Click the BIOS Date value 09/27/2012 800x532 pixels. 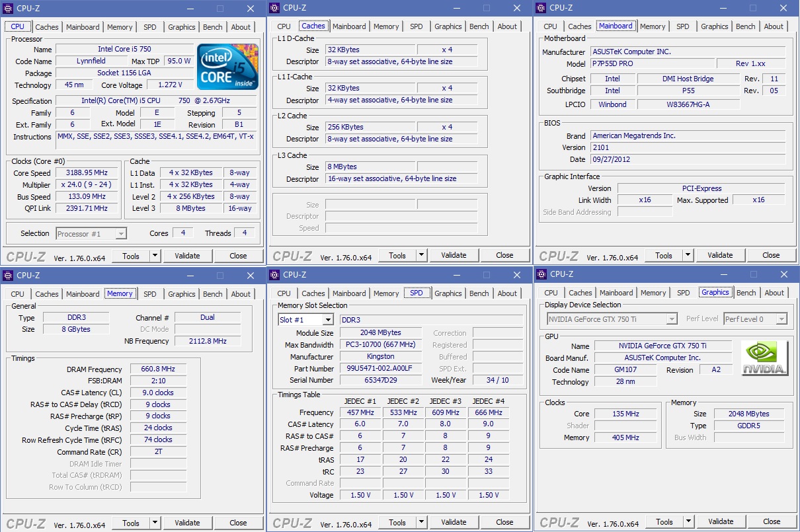tap(688, 159)
